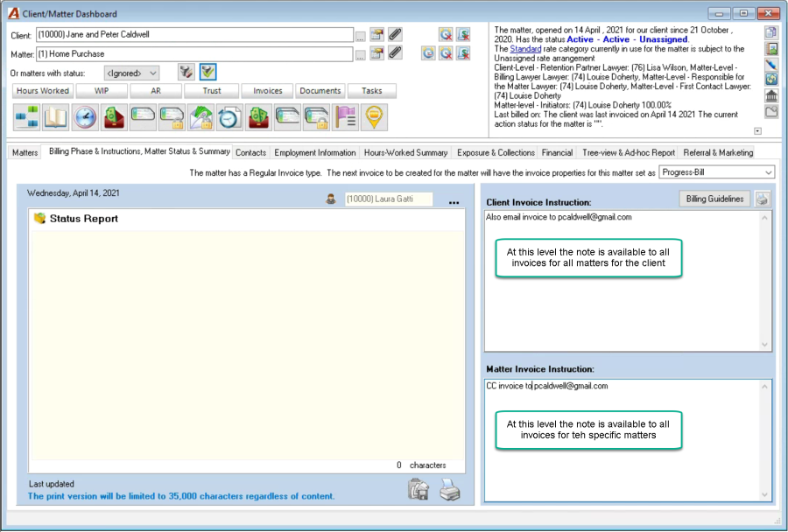Click the money tray icon beside the clock

(114, 117)
